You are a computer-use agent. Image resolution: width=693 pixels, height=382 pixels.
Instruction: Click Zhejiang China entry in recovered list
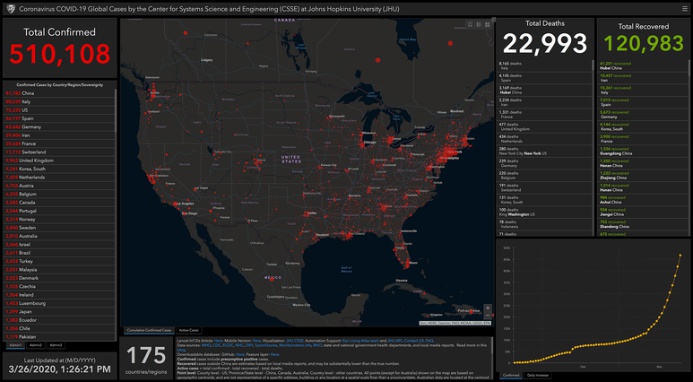(643, 175)
